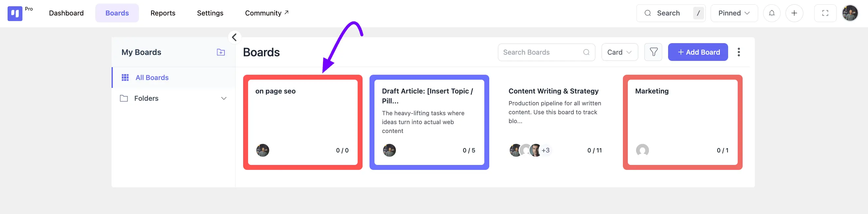868x214 pixels.
Task: Open the user profile avatar
Action: pos(850,13)
